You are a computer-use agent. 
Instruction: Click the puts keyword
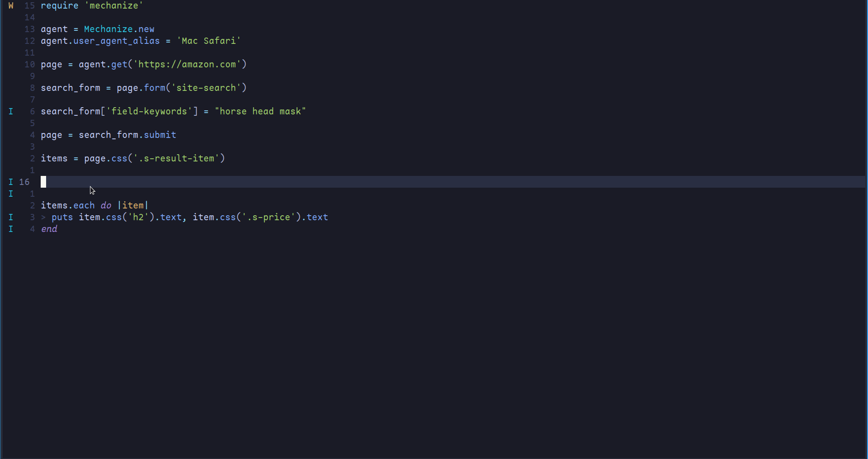62,217
